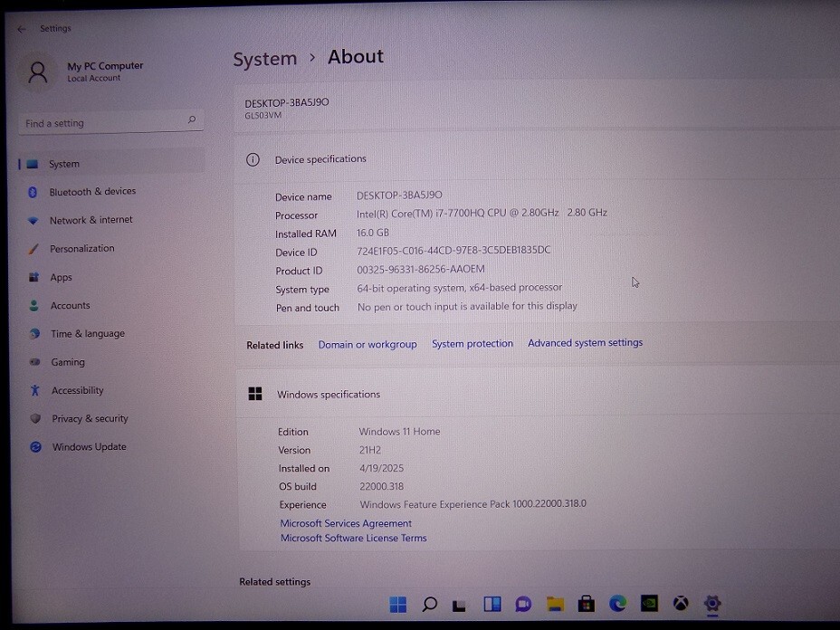This screenshot has width=840, height=630.
Task: Click the Product ID 00325-96331-86256-AAOEM
Action: coord(421,270)
